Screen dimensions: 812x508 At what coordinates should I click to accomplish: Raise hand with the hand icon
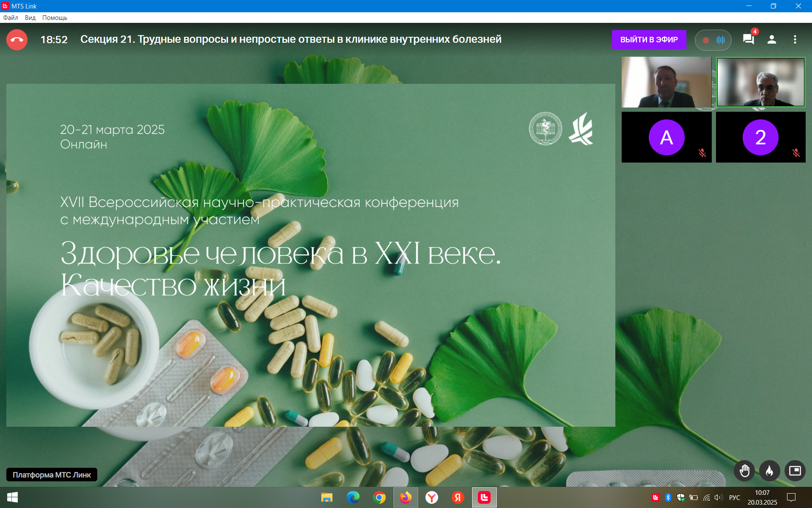pos(744,471)
